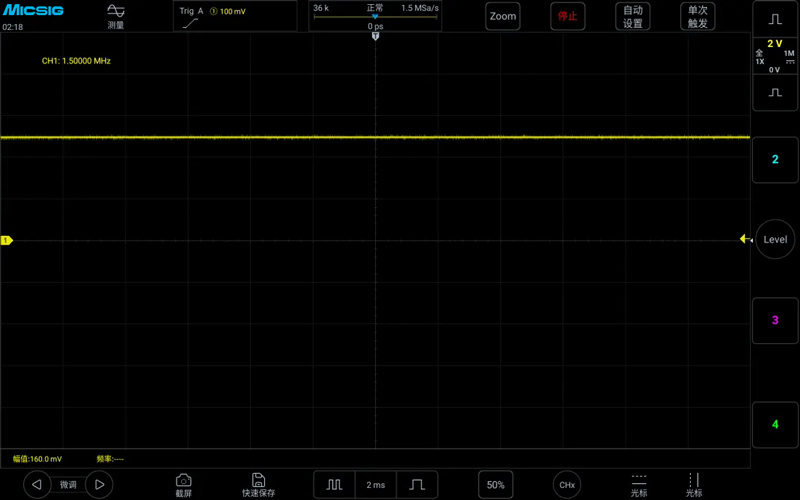Enable channel 4
This screenshot has height=500, width=800.
775,424
